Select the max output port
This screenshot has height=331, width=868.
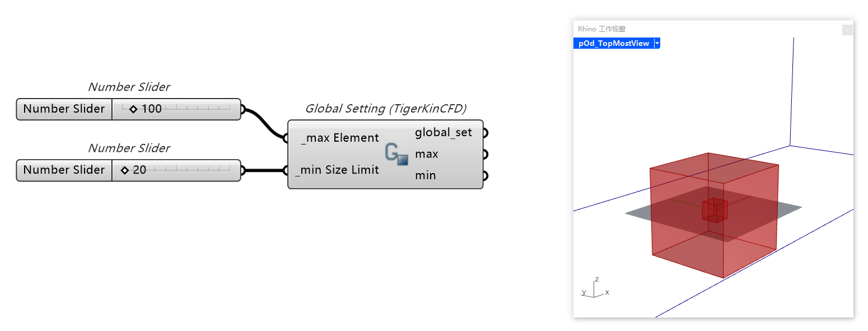click(x=484, y=153)
